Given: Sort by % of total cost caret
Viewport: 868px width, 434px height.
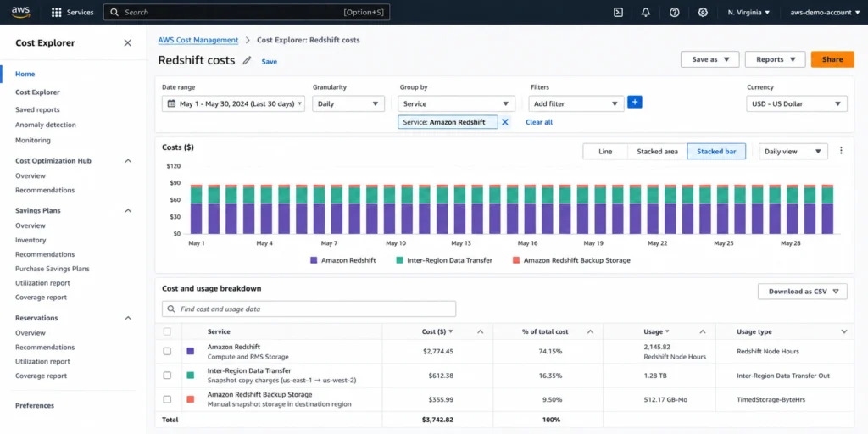Looking at the screenshot, I should pyautogui.click(x=590, y=331).
